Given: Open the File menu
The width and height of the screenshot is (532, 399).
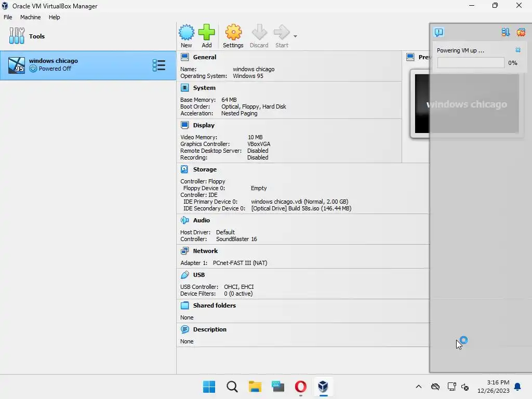Looking at the screenshot, I should point(8,17).
